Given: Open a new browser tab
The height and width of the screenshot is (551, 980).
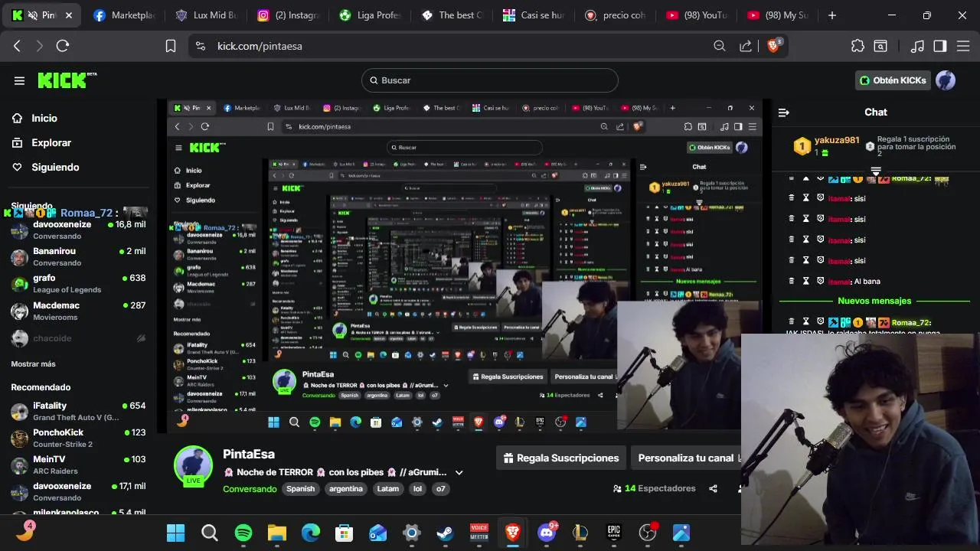Looking at the screenshot, I should pos(832,15).
